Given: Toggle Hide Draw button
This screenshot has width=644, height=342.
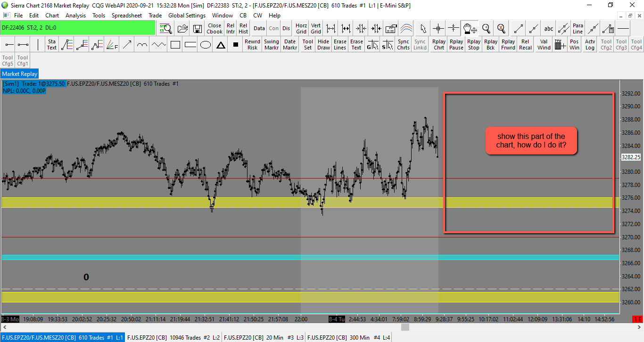Looking at the screenshot, I should 324,45.
